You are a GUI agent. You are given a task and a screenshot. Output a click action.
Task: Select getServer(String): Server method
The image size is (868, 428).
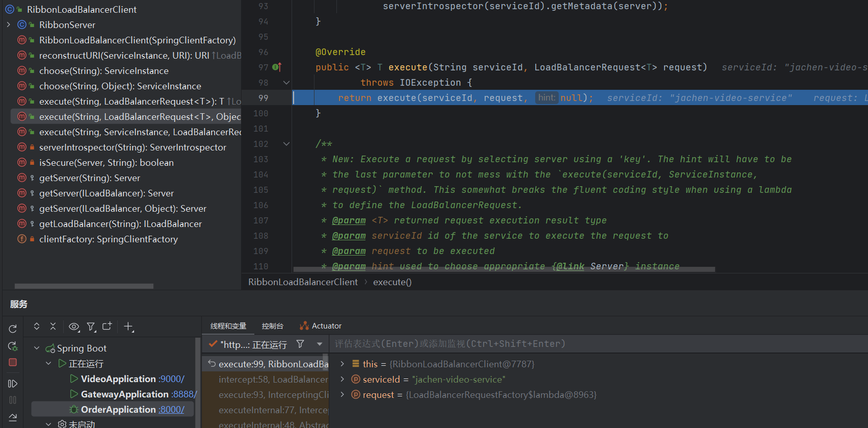click(89, 178)
